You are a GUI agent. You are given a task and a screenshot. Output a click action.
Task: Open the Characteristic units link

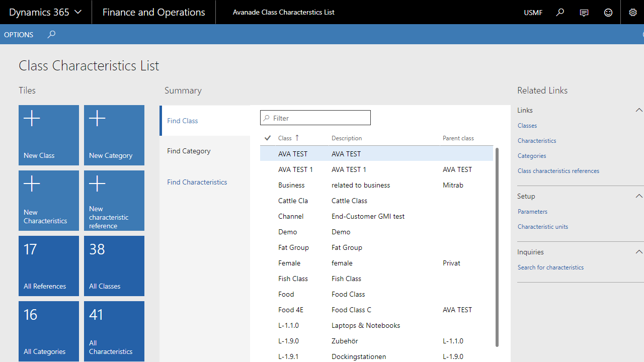pos(543,227)
